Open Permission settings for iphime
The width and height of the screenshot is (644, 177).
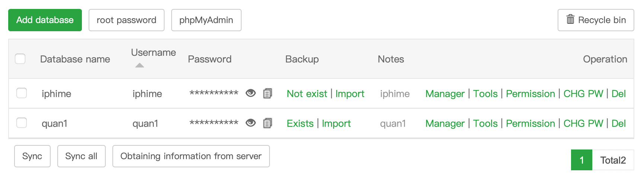[530, 94]
